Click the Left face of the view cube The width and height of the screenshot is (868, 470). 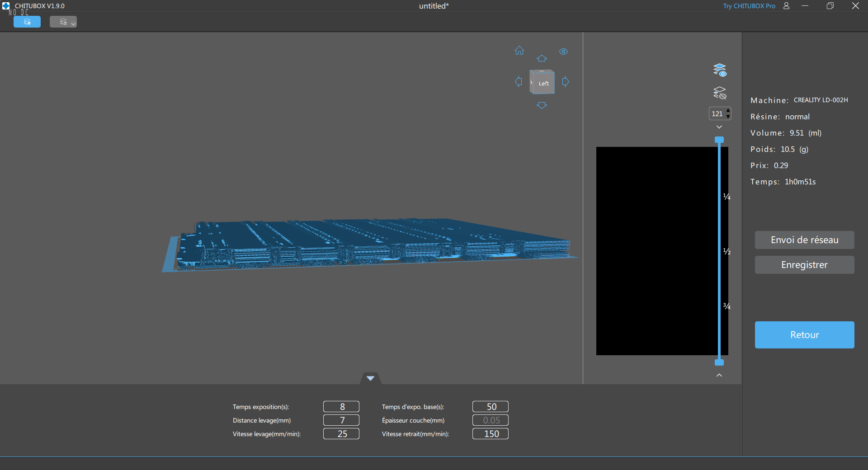coord(543,83)
